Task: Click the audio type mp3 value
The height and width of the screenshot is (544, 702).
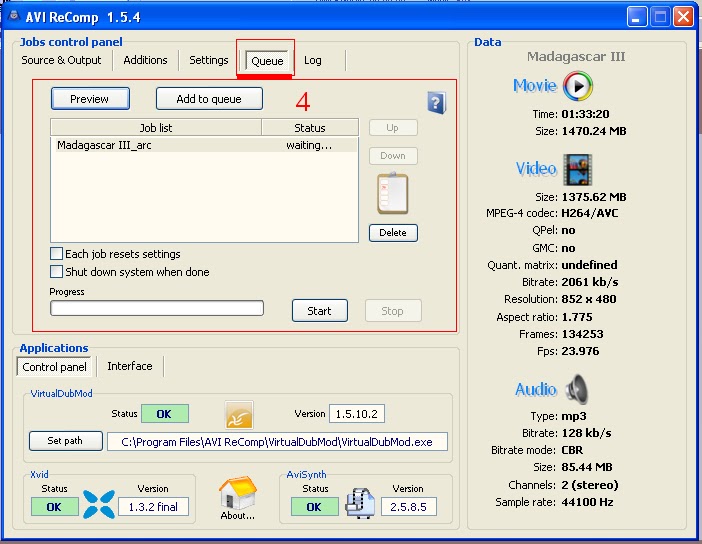Action: click(x=574, y=416)
